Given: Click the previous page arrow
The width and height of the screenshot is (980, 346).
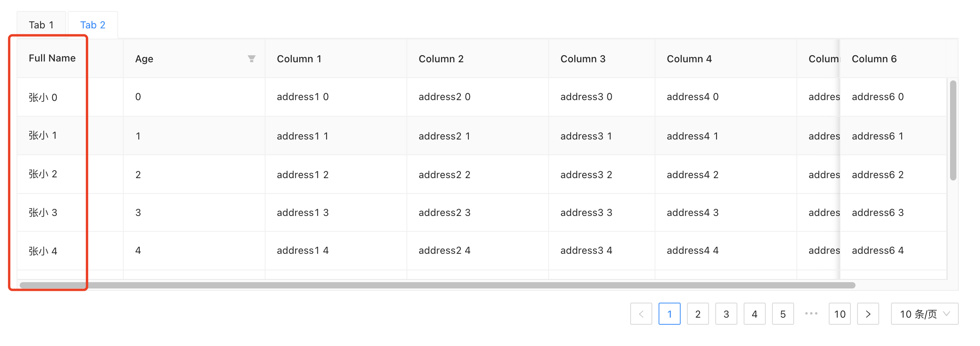Looking at the screenshot, I should tap(641, 314).
